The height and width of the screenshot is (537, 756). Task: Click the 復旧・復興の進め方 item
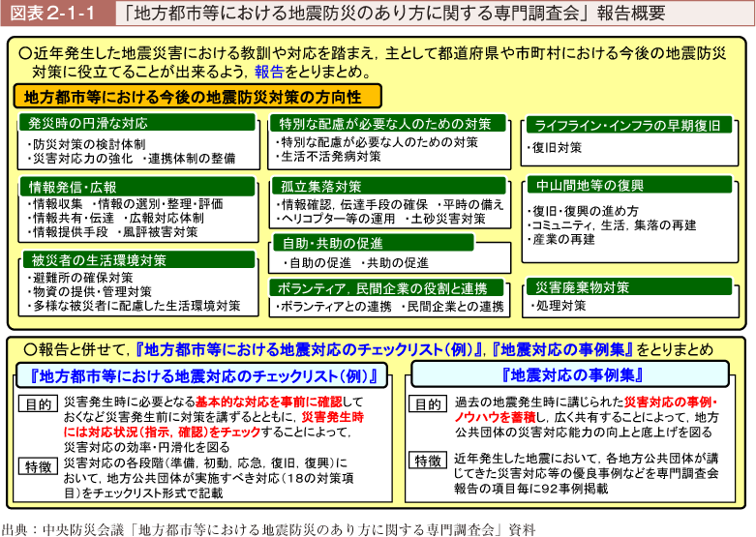(583, 211)
